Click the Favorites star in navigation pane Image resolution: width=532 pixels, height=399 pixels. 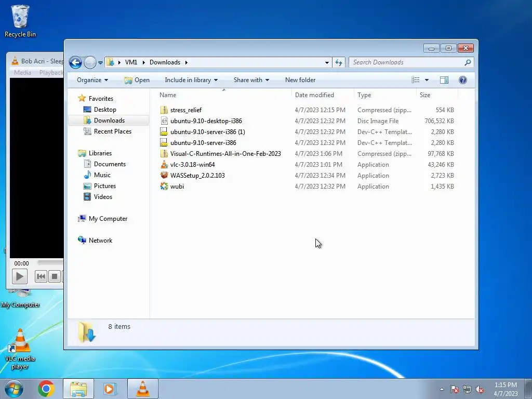tap(82, 98)
